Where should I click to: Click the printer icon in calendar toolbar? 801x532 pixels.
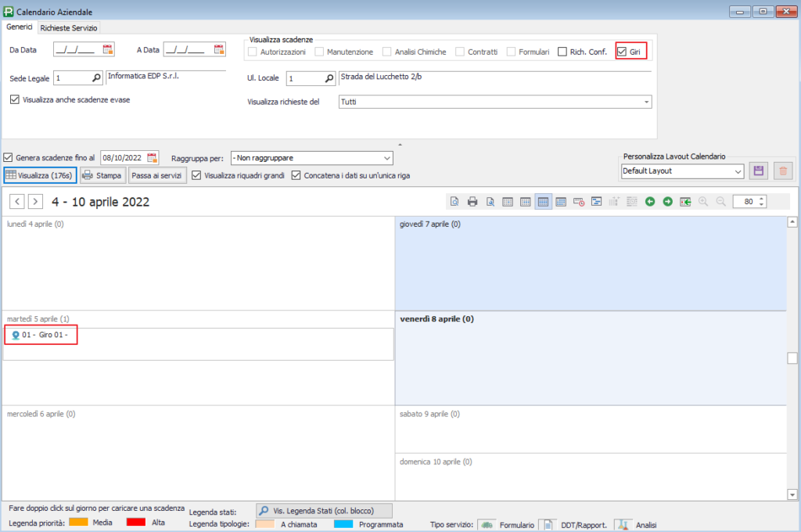pos(472,202)
